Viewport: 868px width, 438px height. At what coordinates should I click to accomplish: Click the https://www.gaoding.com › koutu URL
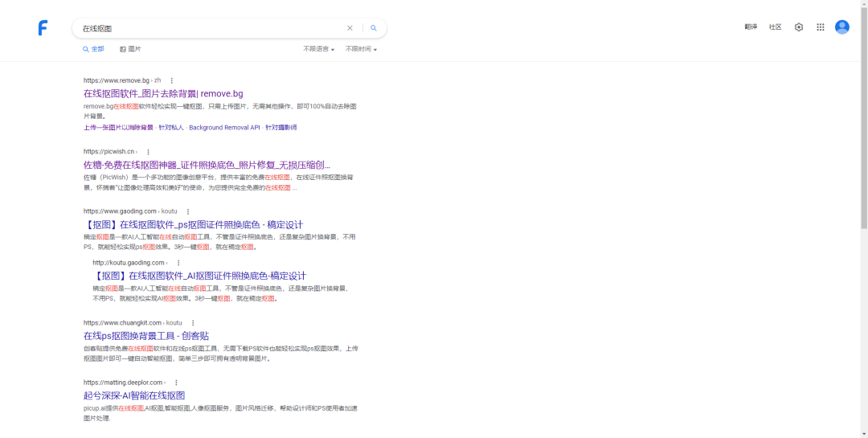(x=130, y=211)
